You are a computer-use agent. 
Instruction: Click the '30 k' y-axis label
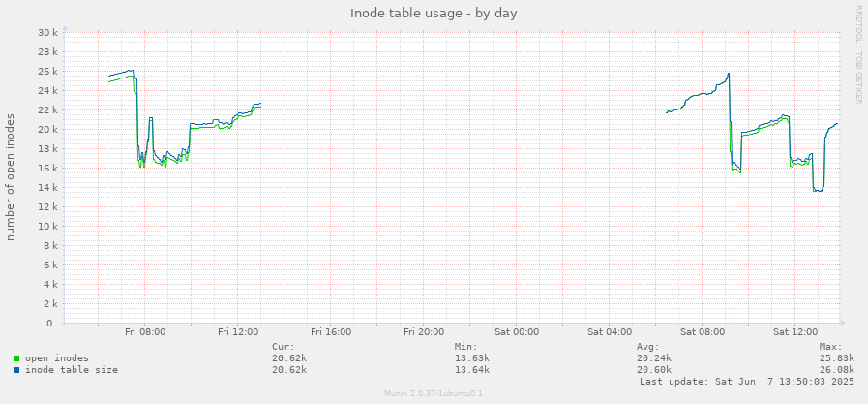point(47,33)
